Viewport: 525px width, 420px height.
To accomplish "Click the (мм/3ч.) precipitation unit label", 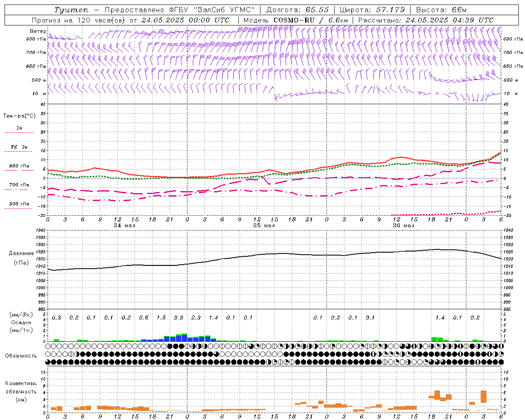I will [x=21, y=315].
